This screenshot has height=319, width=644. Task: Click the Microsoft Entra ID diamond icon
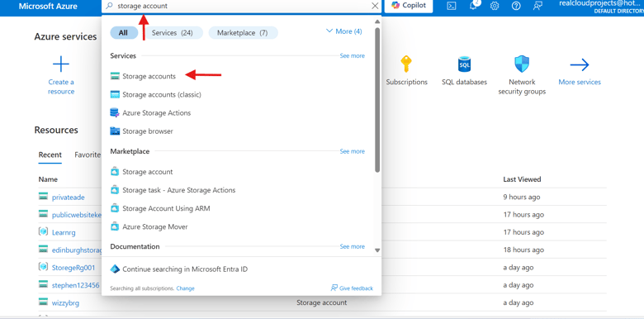point(115,269)
